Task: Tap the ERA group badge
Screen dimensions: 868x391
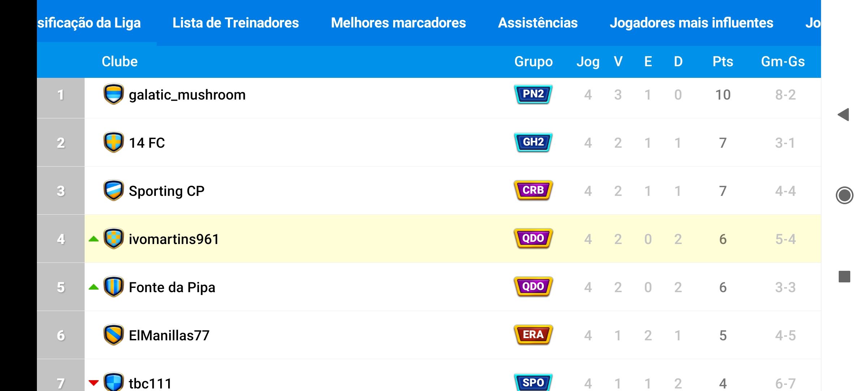Action: pos(533,335)
